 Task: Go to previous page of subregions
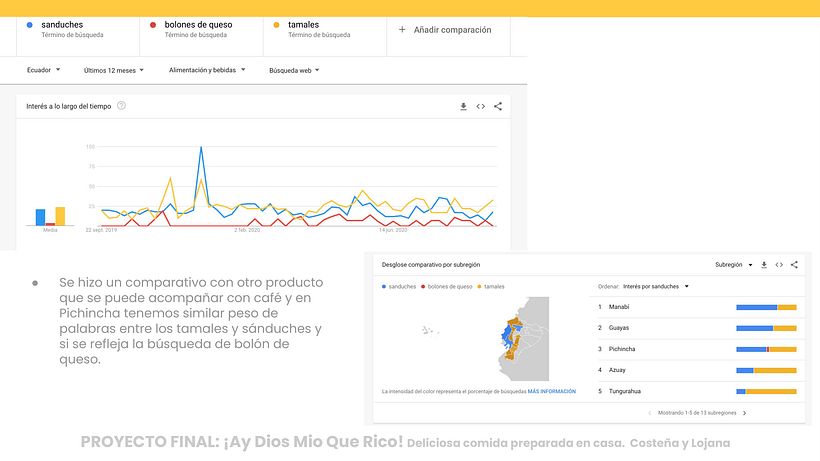[x=650, y=412]
